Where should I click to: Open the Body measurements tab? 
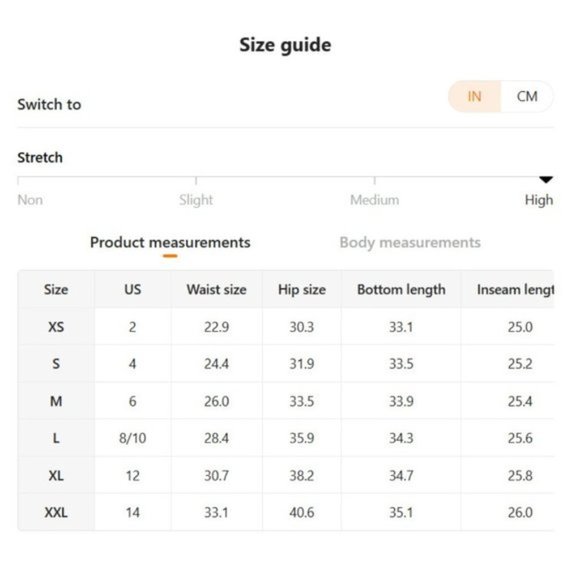click(410, 243)
